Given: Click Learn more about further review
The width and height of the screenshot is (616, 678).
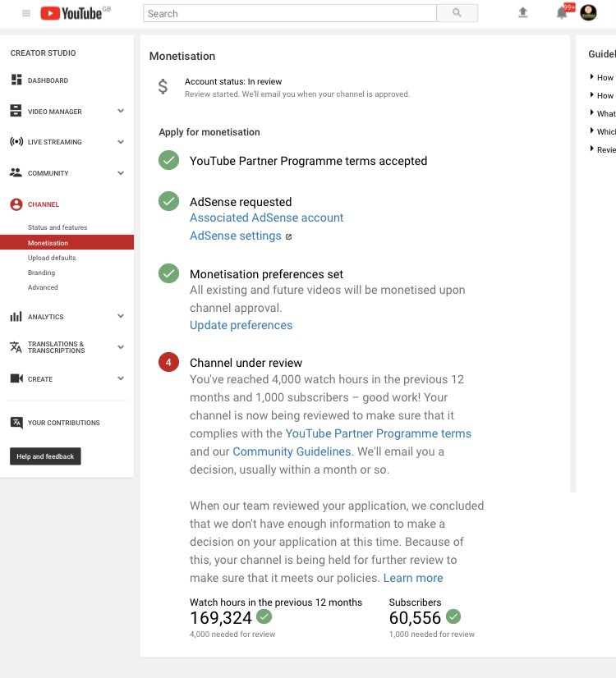Looking at the screenshot, I should coord(413,578).
